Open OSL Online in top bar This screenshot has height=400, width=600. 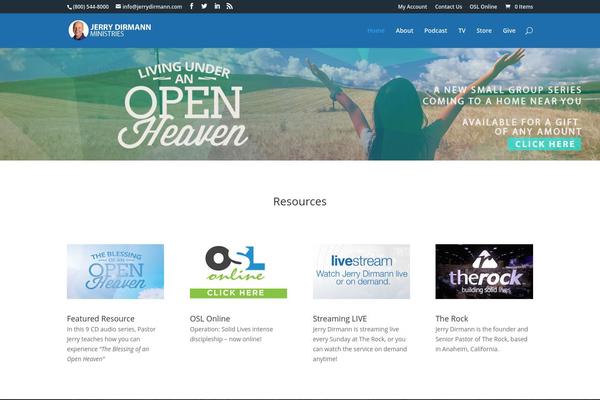483,7
